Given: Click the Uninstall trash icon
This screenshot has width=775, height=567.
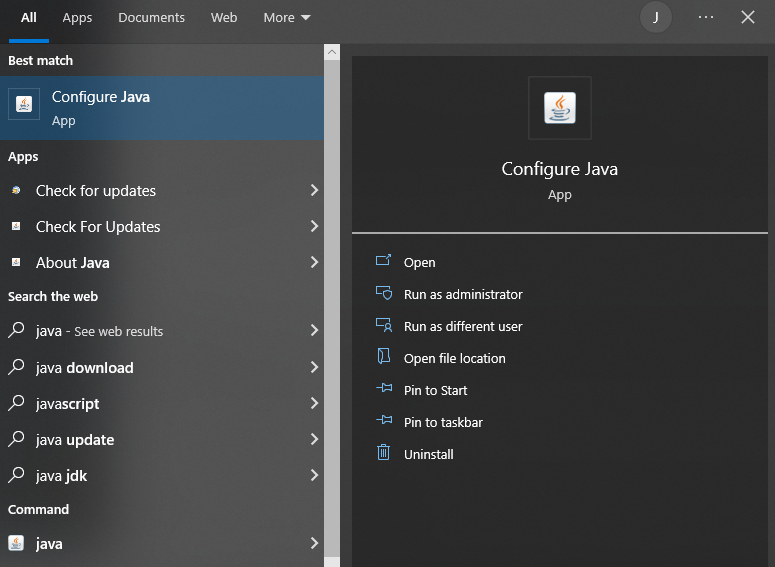Looking at the screenshot, I should click(x=384, y=452).
